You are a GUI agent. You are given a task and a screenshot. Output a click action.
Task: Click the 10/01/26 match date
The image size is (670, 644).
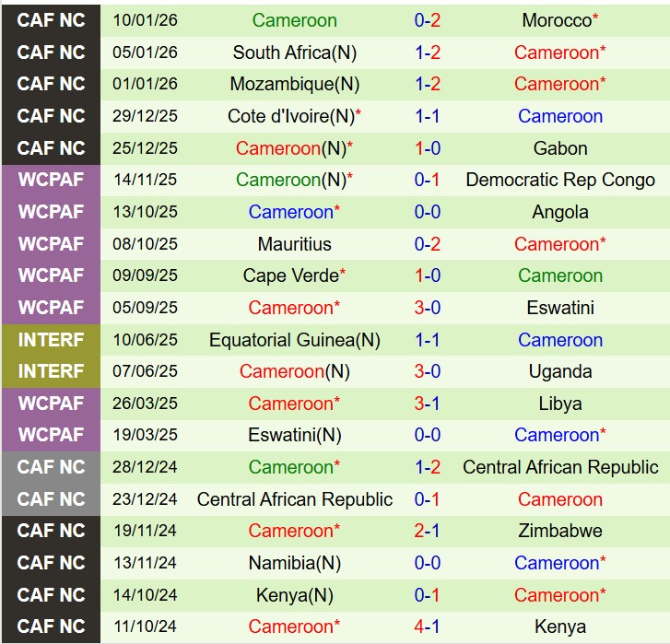point(146,20)
